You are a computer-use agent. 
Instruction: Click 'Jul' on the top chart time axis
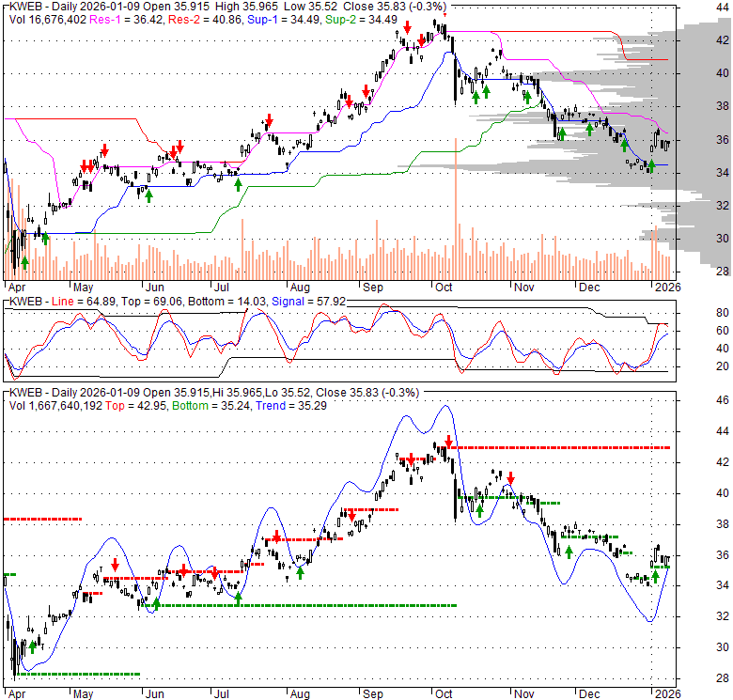(x=222, y=287)
